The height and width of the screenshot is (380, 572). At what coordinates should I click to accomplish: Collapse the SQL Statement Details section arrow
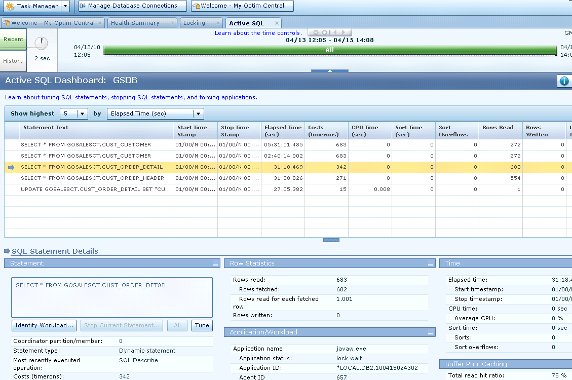click(7, 251)
